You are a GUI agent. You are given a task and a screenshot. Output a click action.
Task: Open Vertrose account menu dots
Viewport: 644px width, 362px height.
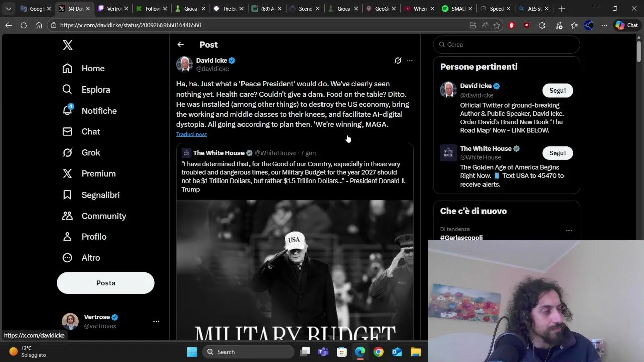tap(156, 321)
